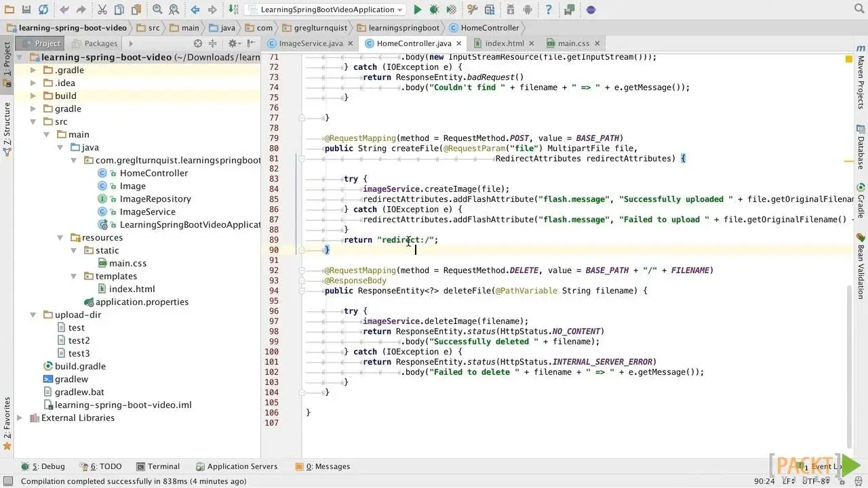Screen dimensions: 868x488
Task: Click the Cut scissors icon
Action: click(102, 9)
